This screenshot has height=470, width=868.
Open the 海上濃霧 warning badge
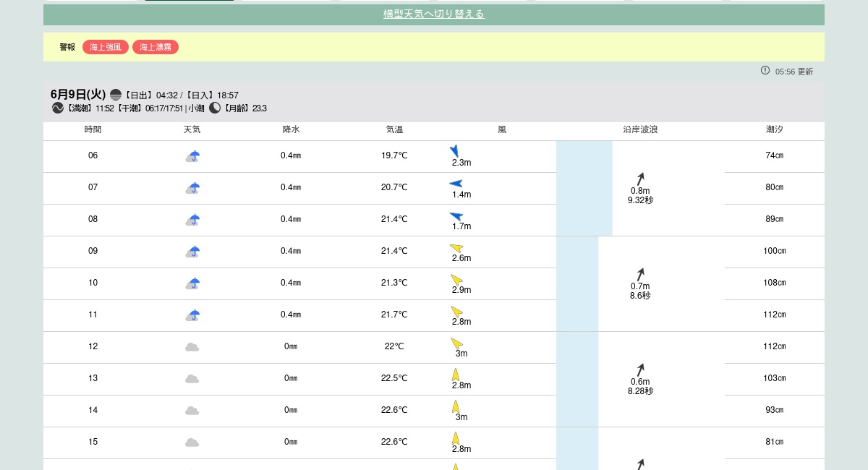[156, 47]
